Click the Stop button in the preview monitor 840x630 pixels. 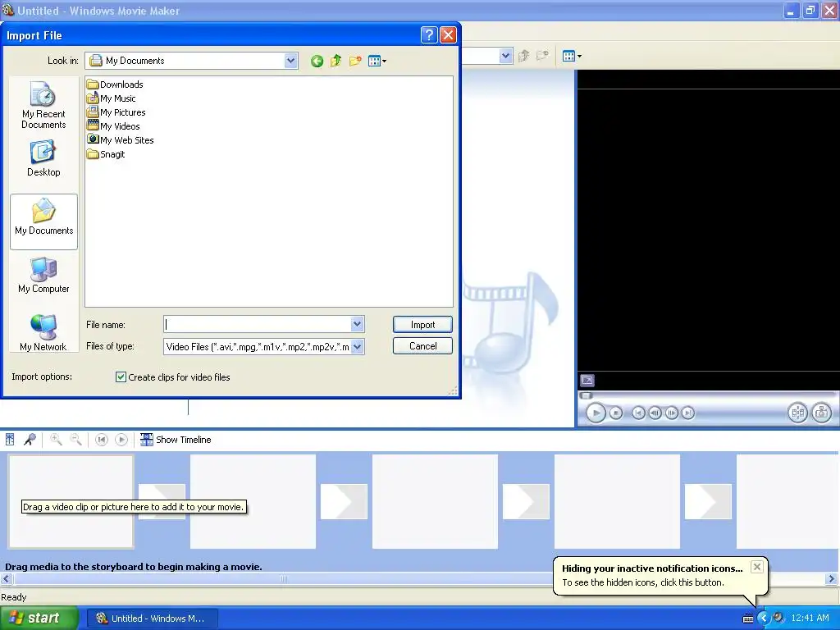[x=616, y=413]
